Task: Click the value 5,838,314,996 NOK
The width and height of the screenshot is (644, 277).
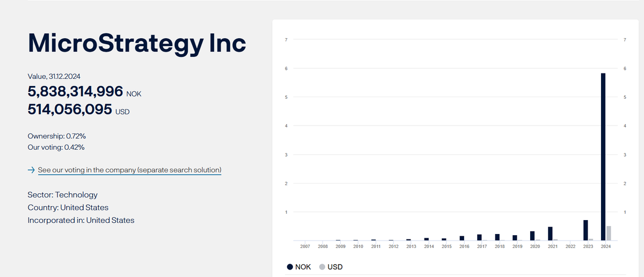Action: click(84, 92)
